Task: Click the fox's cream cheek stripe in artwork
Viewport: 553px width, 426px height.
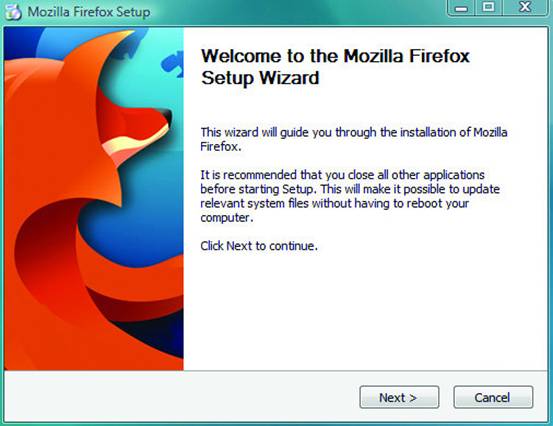Action: (x=136, y=142)
